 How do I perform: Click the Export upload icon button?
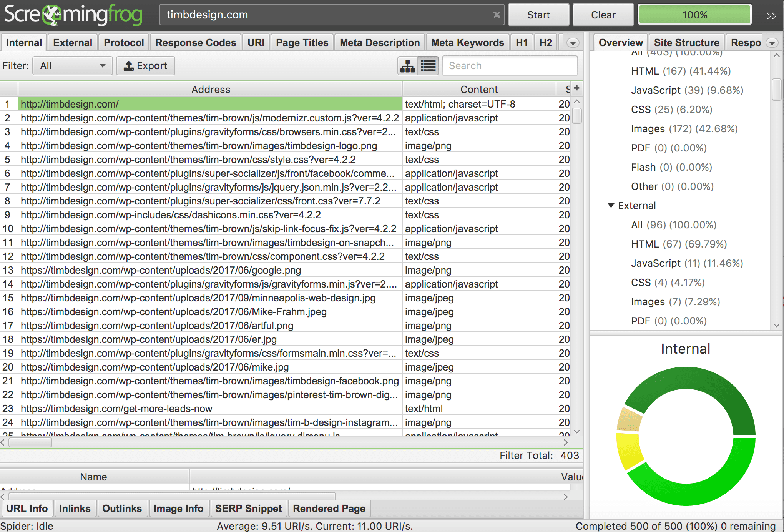pyautogui.click(x=145, y=66)
